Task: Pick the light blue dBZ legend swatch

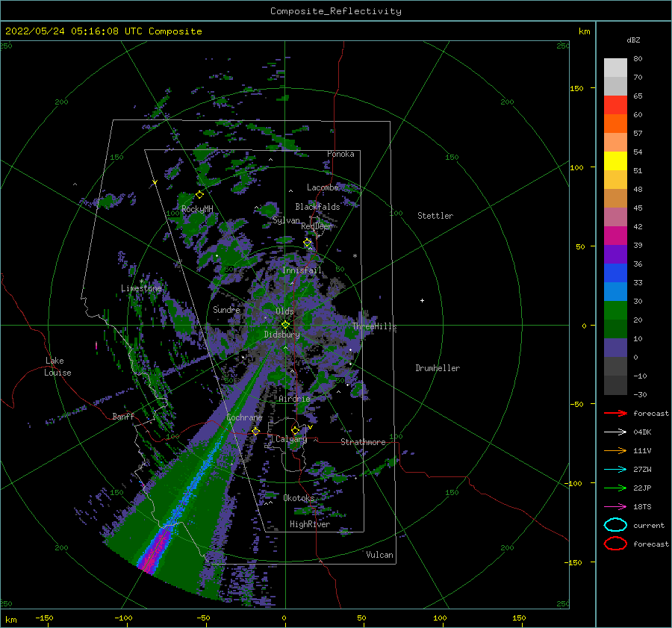Action: (x=615, y=291)
